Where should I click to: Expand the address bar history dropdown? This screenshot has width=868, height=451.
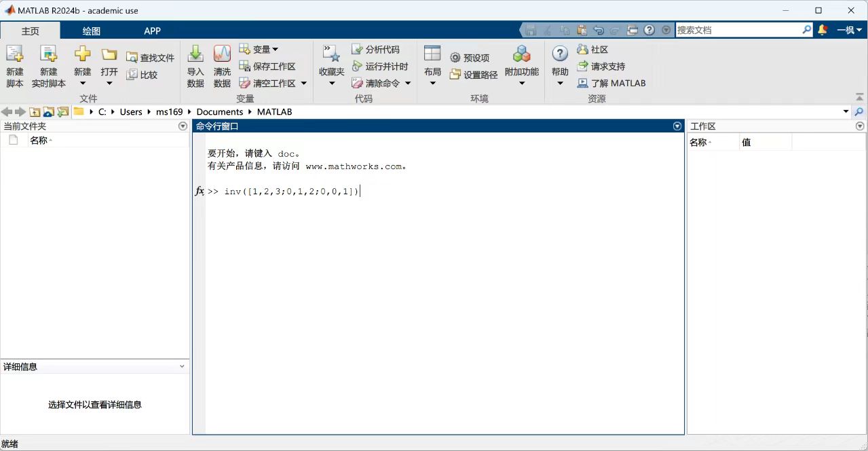click(x=846, y=112)
